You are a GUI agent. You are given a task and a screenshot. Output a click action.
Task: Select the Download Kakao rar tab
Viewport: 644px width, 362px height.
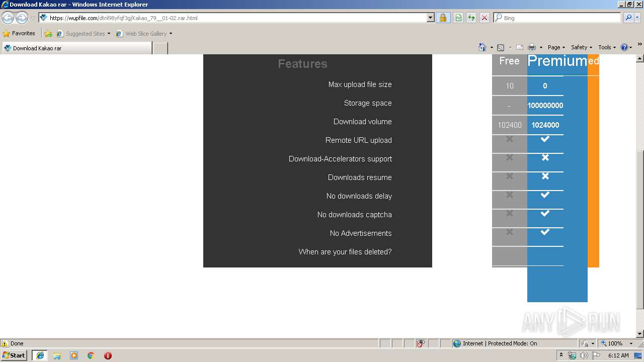pyautogui.click(x=76, y=48)
